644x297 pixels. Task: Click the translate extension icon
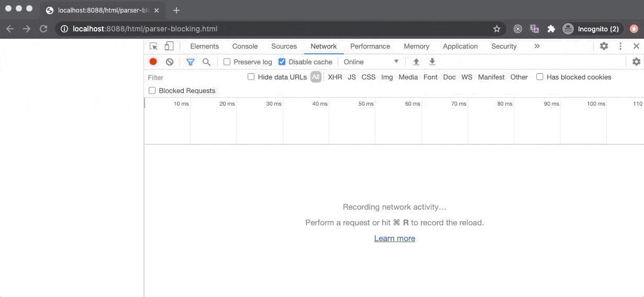point(534,29)
